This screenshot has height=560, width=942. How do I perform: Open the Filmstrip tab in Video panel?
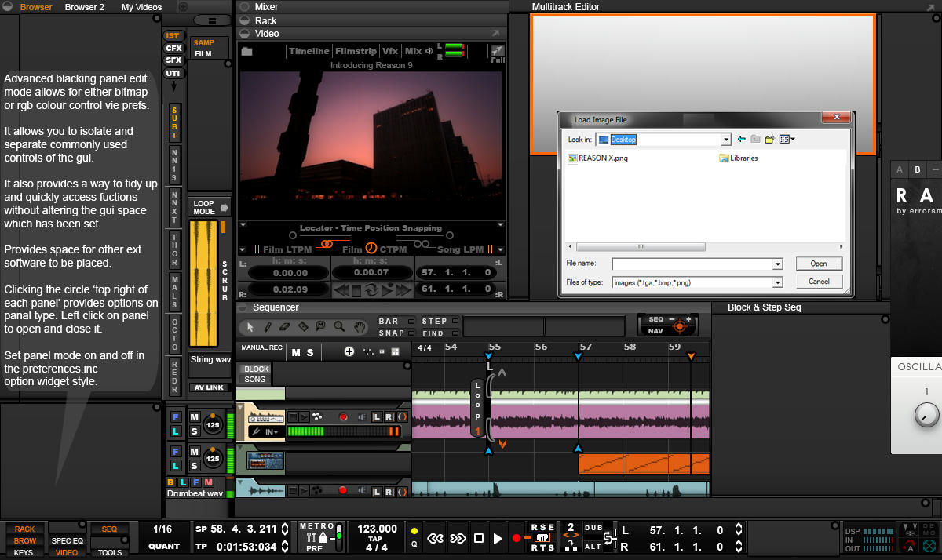[x=356, y=51]
